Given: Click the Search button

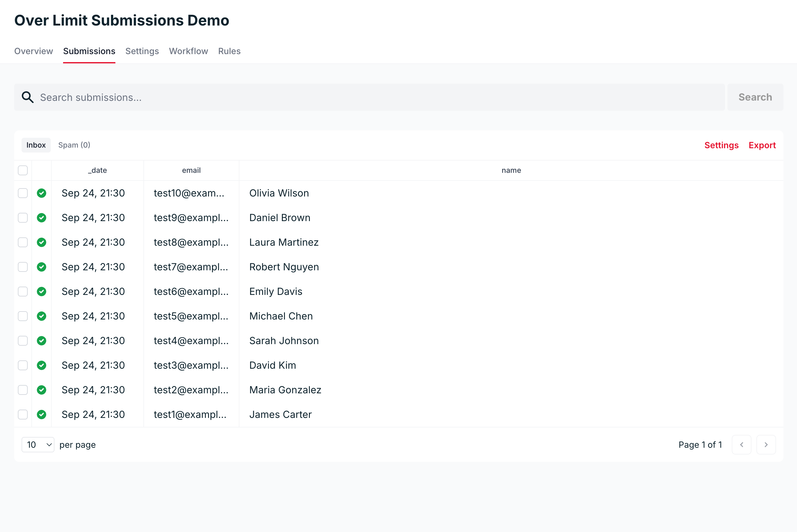Looking at the screenshot, I should (755, 97).
